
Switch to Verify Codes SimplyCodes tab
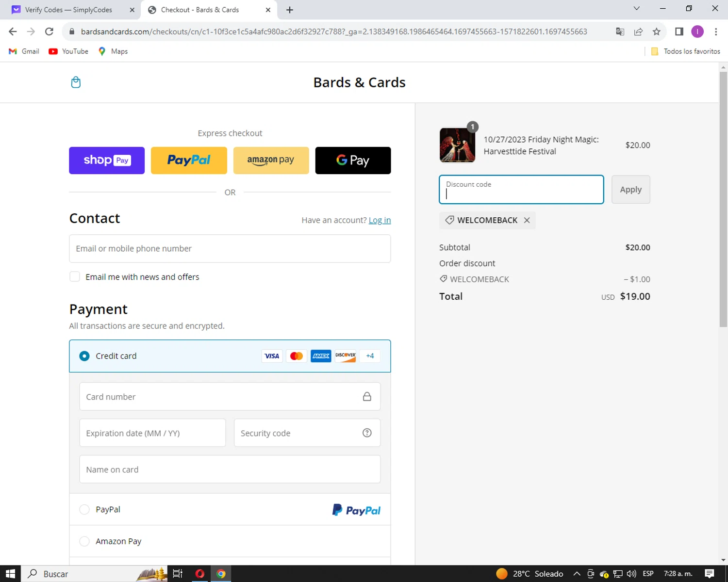(x=68, y=10)
